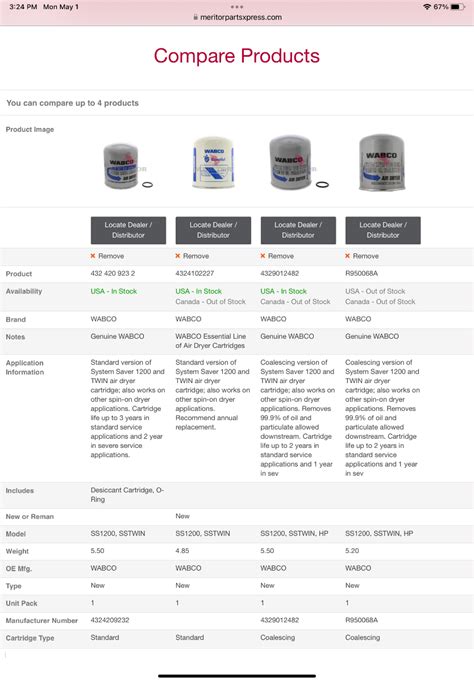
Task: Open the R950068A cartridge product image
Action: [382, 162]
